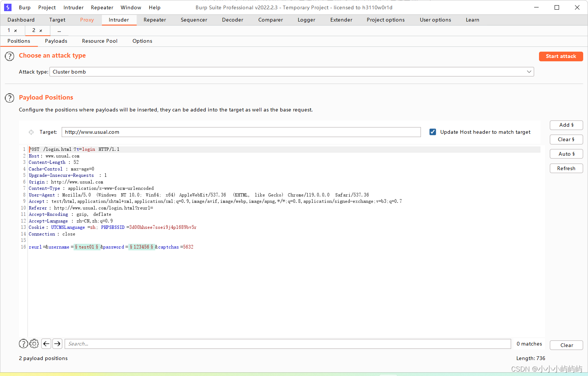Click the Origin header line
The width and height of the screenshot is (588, 376).
click(x=66, y=182)
